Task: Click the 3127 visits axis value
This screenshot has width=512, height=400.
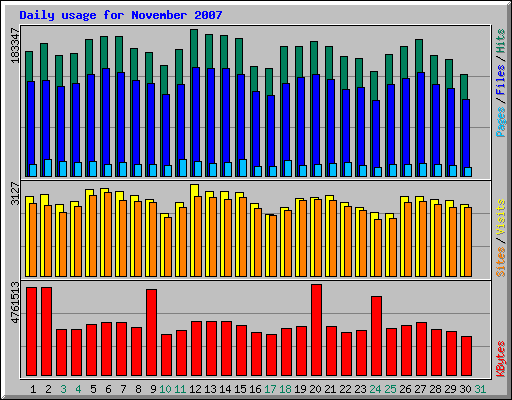Action: tap(15, 194)
